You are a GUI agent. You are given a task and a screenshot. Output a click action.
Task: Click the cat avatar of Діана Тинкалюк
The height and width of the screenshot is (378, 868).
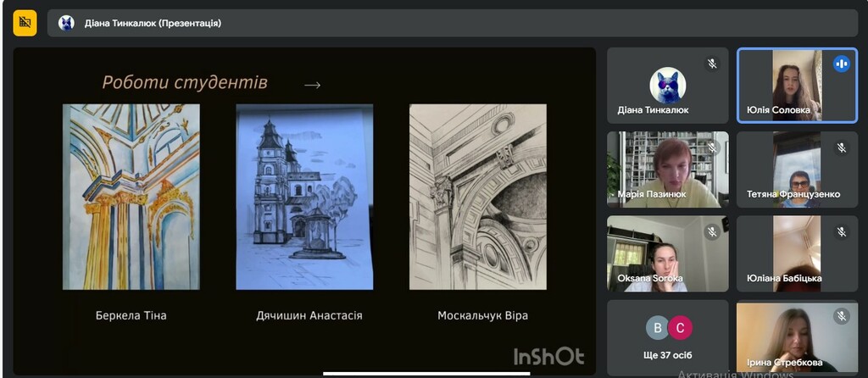tap(668, 85)
